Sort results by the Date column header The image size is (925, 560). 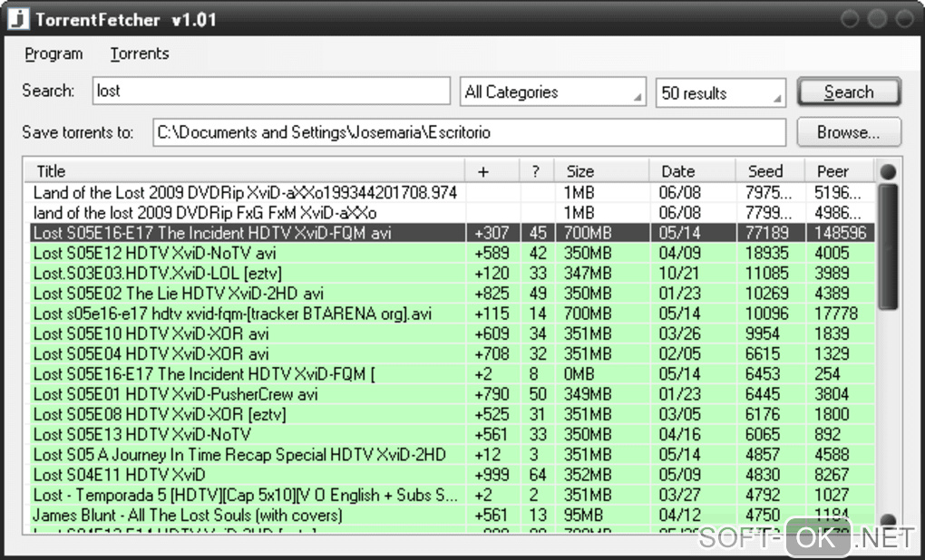(693, 171)
